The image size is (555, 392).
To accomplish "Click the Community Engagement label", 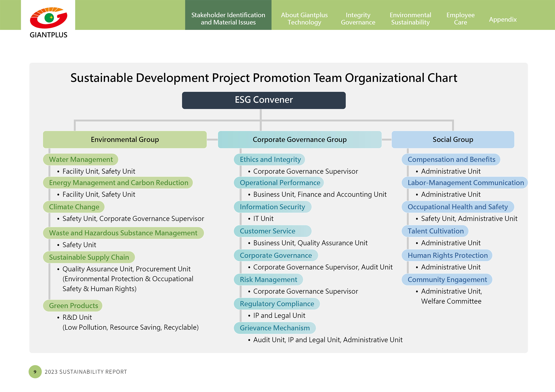I will pos(447,279).
